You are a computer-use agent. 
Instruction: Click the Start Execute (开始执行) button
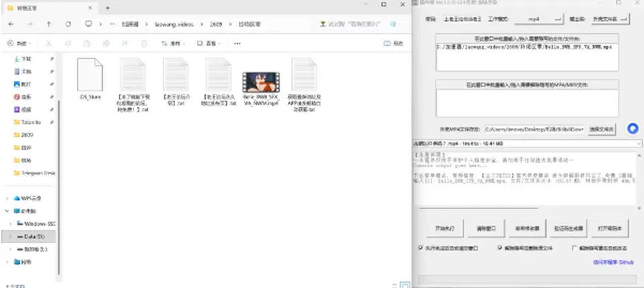tap(444, 228)
